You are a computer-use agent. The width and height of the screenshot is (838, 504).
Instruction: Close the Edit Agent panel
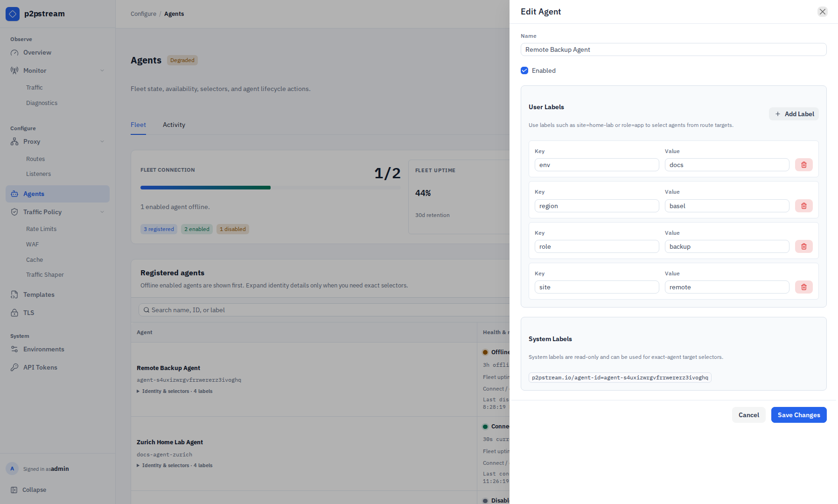823,12
